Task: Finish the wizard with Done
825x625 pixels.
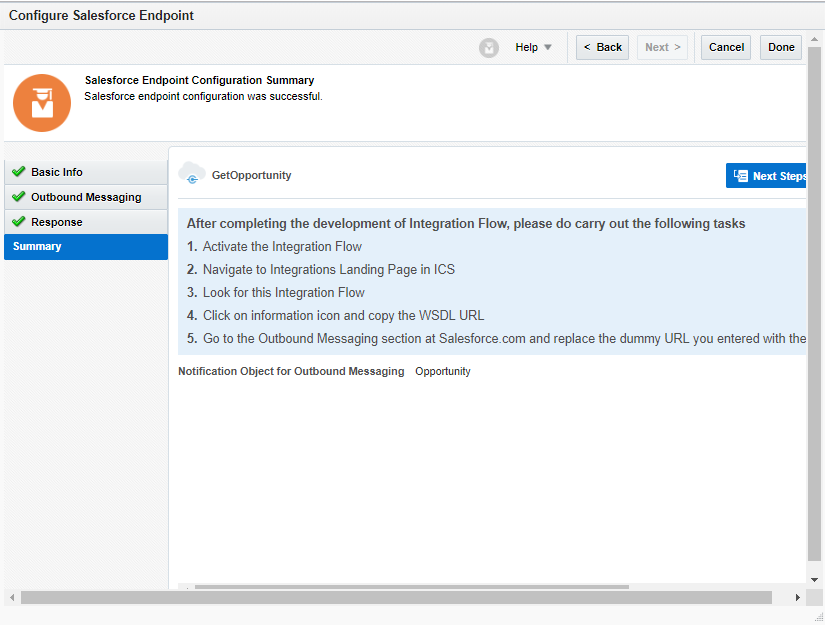Action: coord(781,47)
